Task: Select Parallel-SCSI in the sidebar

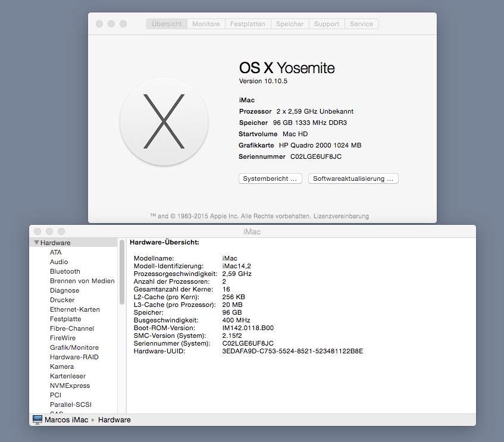Action: coord(71,405)
